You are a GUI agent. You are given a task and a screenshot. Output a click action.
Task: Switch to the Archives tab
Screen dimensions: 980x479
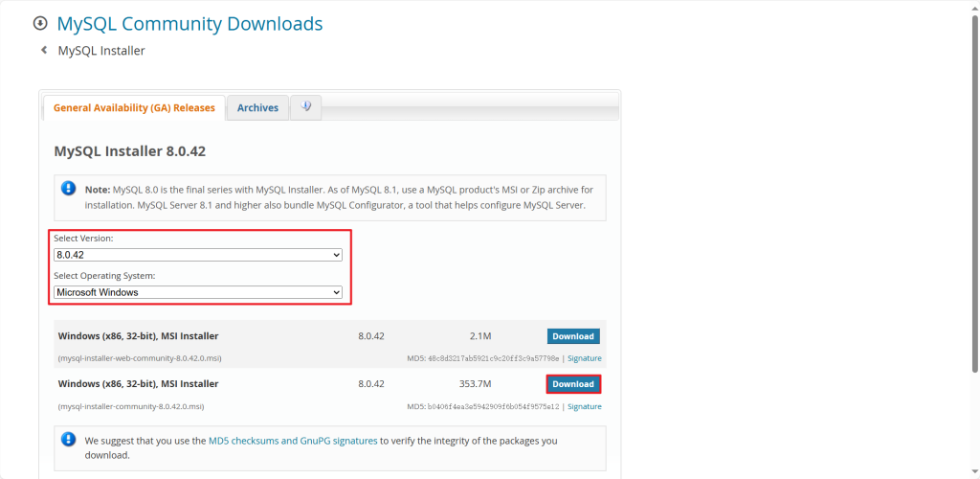pyautogui.click(x=257, y=107)
